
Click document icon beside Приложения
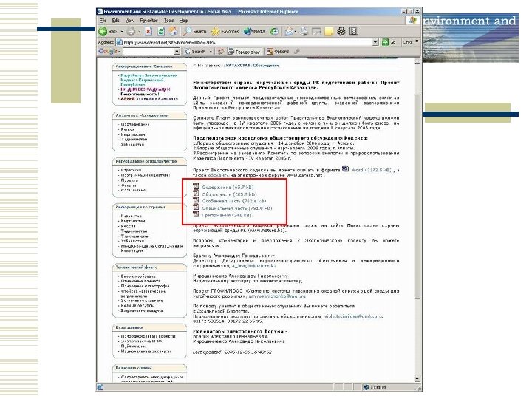click(x=196, y=214)
